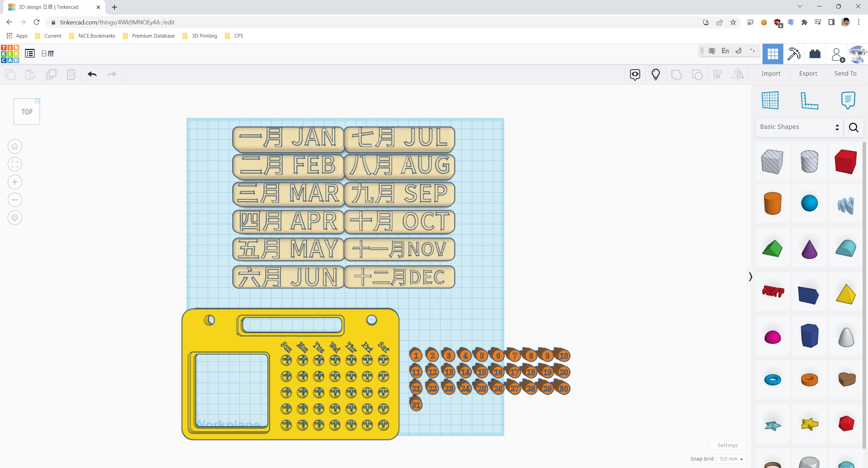This screenshot has width=868, height=468.
Task: Select the Undo tool in the toolbar
Action: [x=92, y=74]
